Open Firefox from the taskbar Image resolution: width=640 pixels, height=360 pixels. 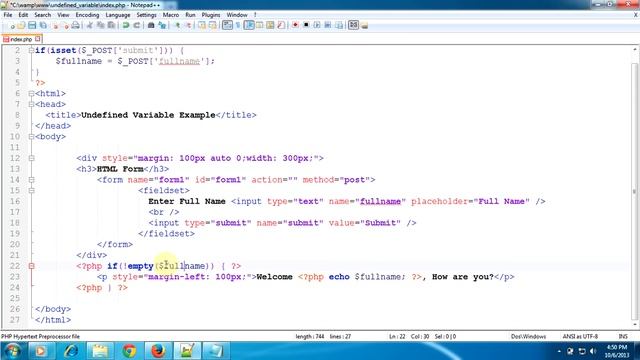[158, 351]
